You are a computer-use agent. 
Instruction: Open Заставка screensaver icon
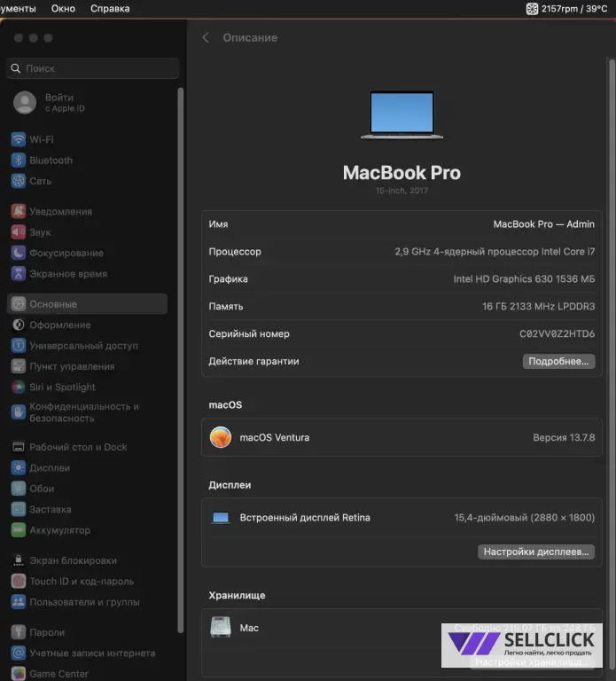19,509
